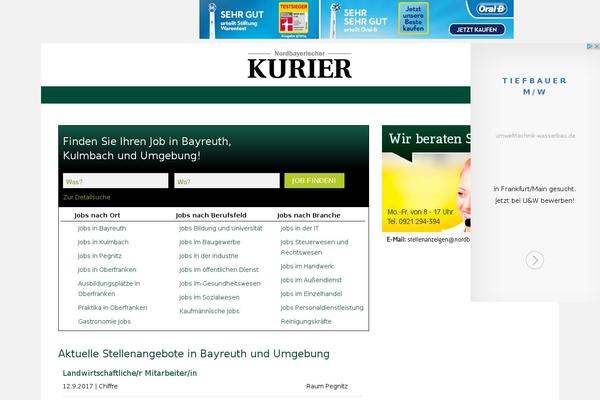Click the Oral-B logo in top banner
Image resolution: width=600 pixels, height=400 pixels.
492,9
